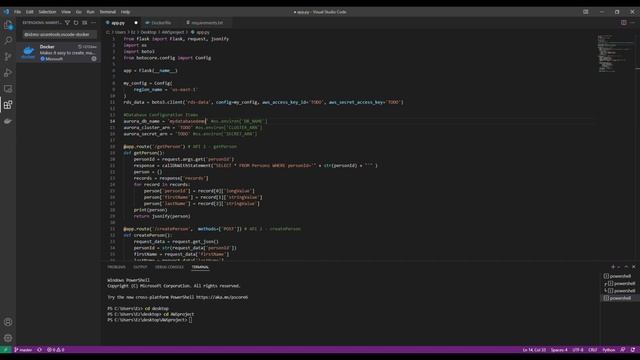Open the Docker extension manage gear

point(94,59)
